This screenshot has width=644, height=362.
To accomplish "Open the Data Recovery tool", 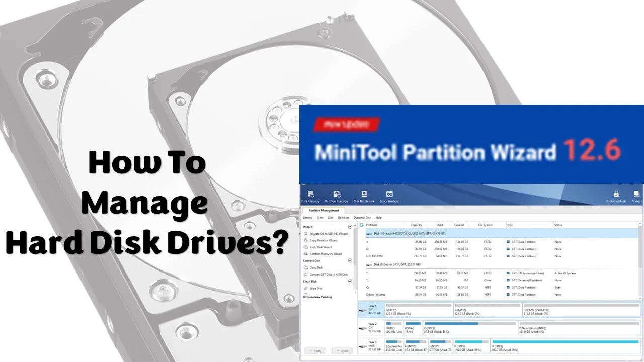I will [310, 197].
